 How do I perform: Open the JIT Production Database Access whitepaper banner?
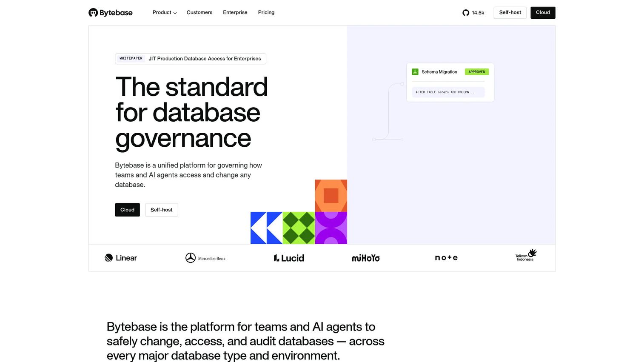[x=191, y=59]
